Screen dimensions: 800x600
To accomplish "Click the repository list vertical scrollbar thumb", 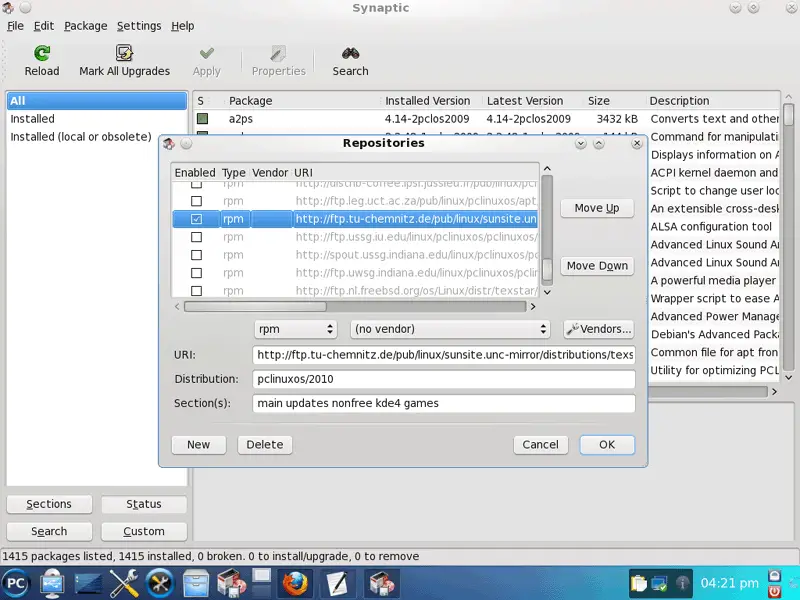I will click(x=547, y=270).
